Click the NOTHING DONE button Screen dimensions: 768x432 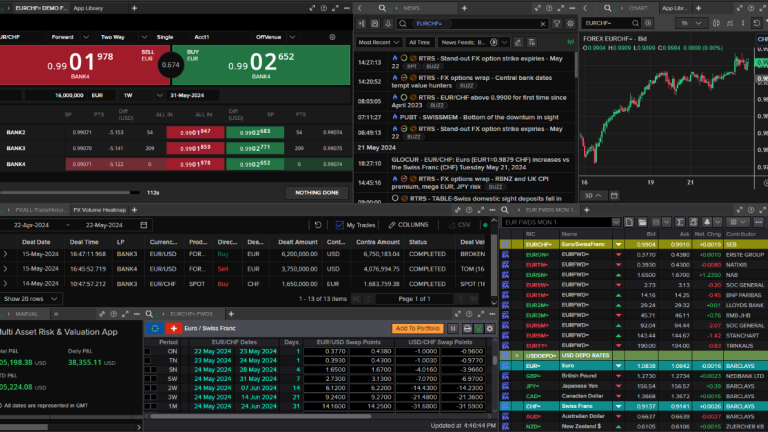point(317,192)
